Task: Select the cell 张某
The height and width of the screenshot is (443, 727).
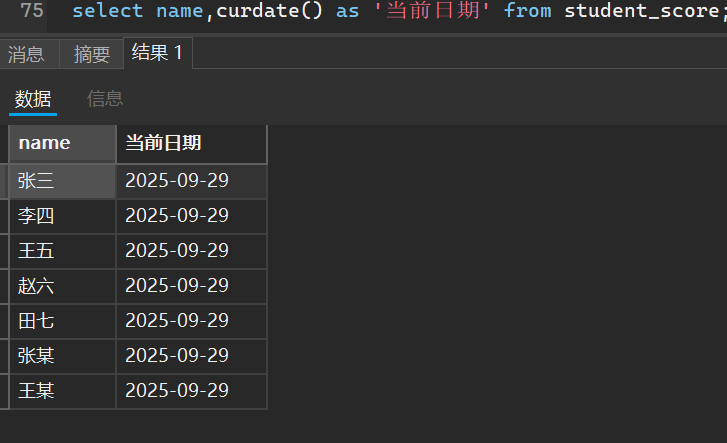Action: tap(62, 356)
